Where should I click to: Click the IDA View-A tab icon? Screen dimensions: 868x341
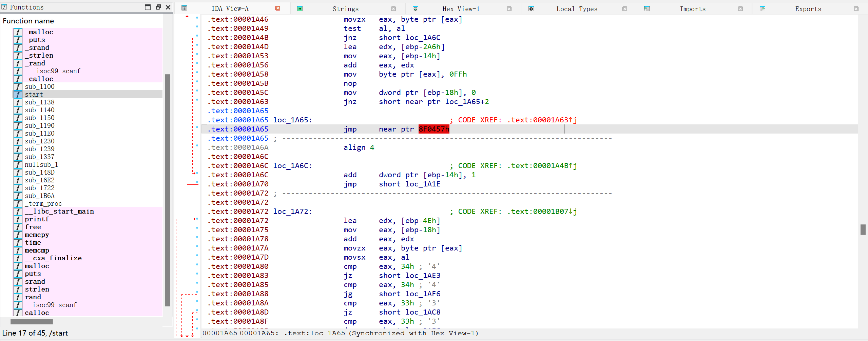184,8
